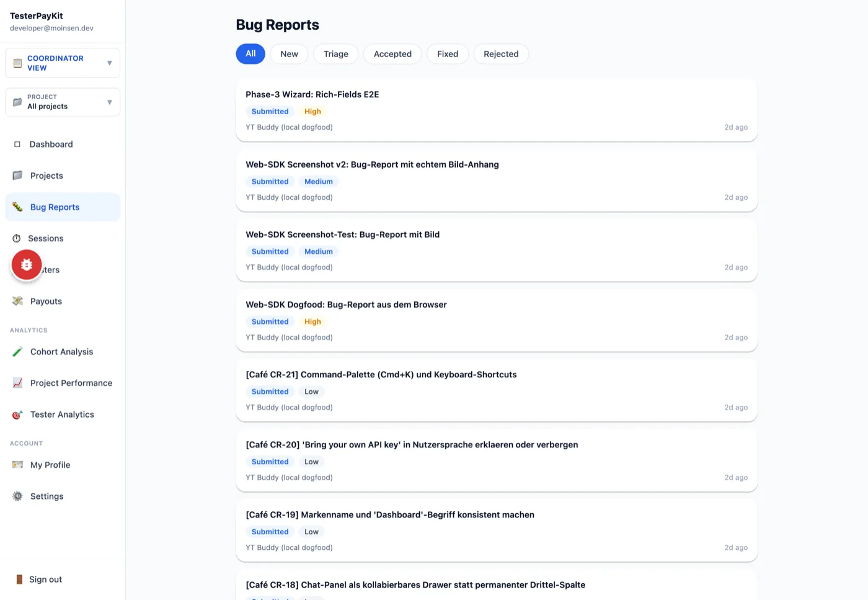Click the Tester Analytics target icon
The width and height of the screenshot is (868, 600).
pos(17,414)
